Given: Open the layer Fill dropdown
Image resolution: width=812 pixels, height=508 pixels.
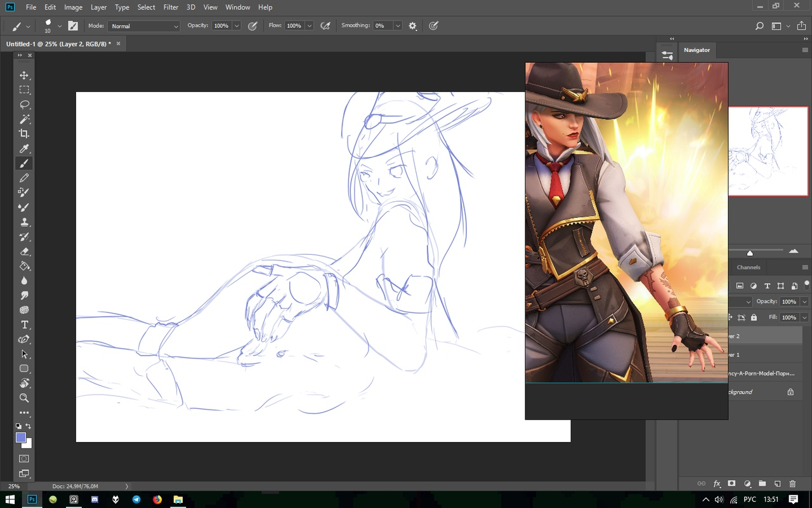Looking at the screenshot, I should [804, 317].
